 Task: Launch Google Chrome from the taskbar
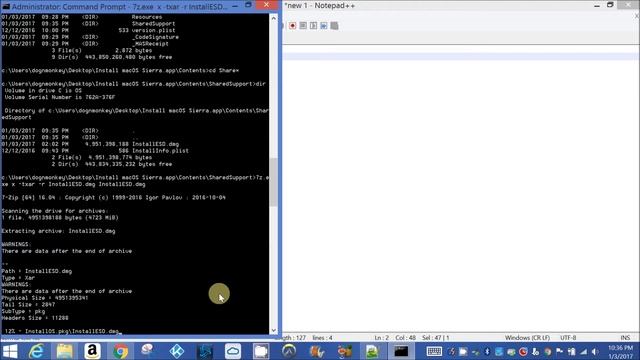point(120,351)
